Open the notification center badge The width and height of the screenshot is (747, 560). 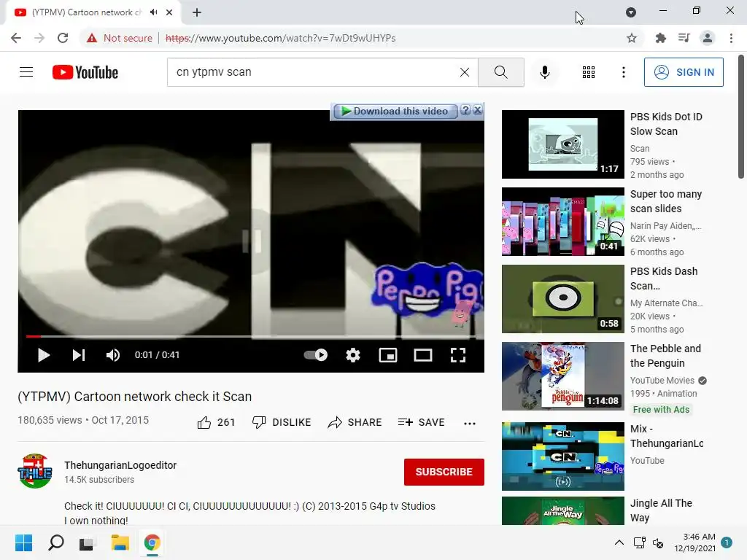pos(727,542)
